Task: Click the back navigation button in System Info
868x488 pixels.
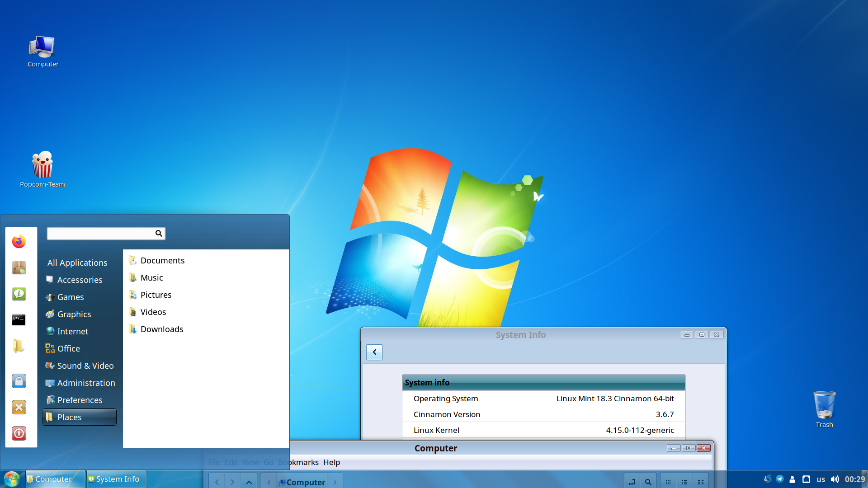Action: [x=374, y=351]
